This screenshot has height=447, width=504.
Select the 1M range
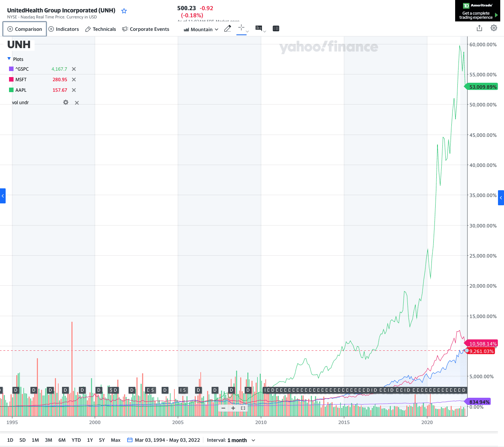[35, 440]
